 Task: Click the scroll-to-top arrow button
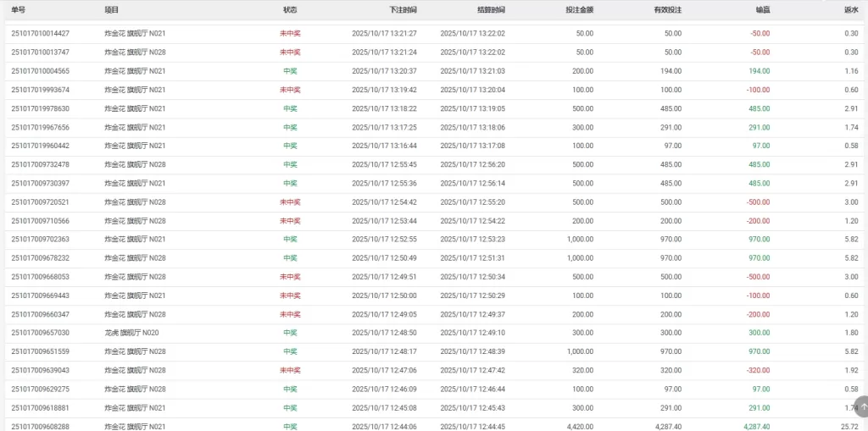click(861, 407)
